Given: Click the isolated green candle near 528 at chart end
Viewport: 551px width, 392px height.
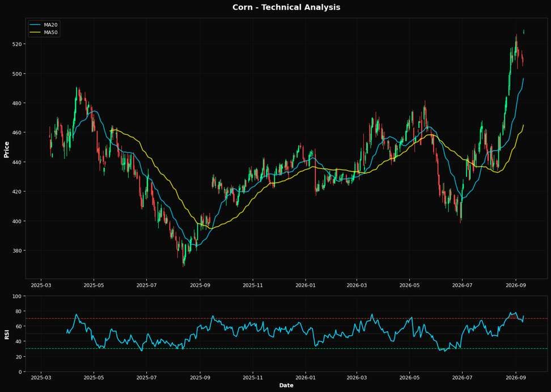Looking at the screenshot, I should tap(524, 32).
